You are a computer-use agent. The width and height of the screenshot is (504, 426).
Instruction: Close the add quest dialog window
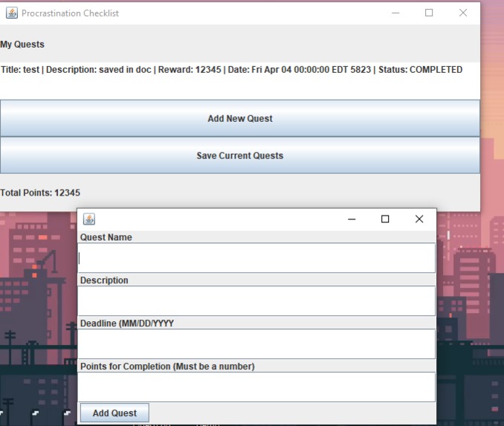419,219
